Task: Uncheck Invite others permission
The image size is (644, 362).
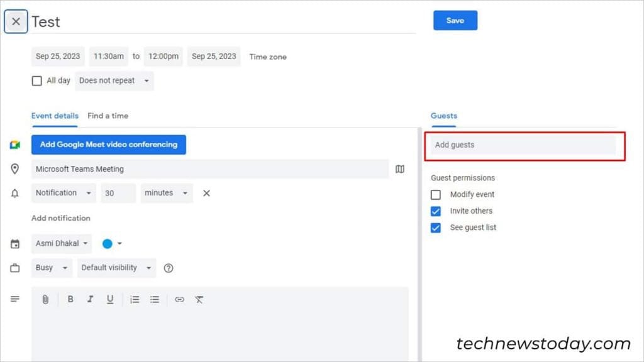Action: click(x=436, y=211)
